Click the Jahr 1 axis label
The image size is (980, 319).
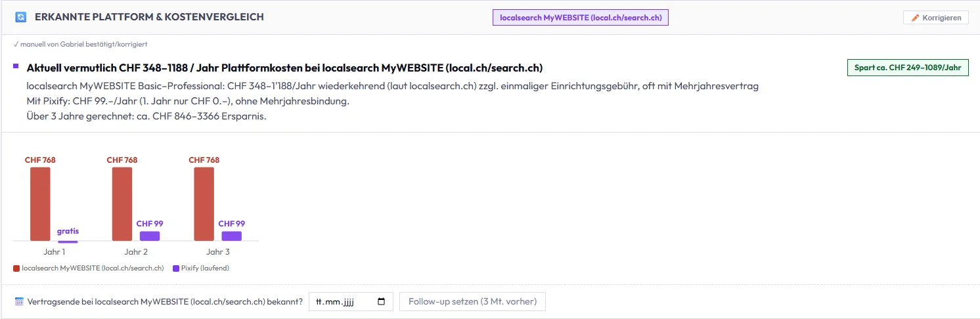click(54, 251)
